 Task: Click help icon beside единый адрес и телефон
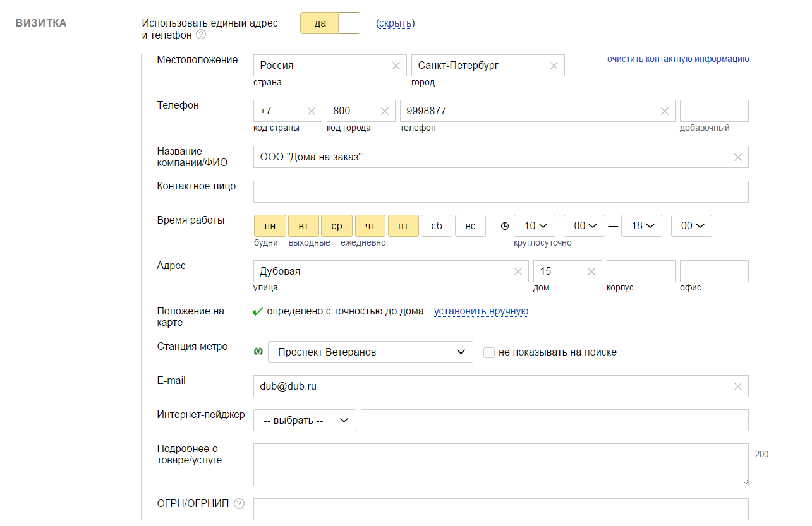(201, 35)
